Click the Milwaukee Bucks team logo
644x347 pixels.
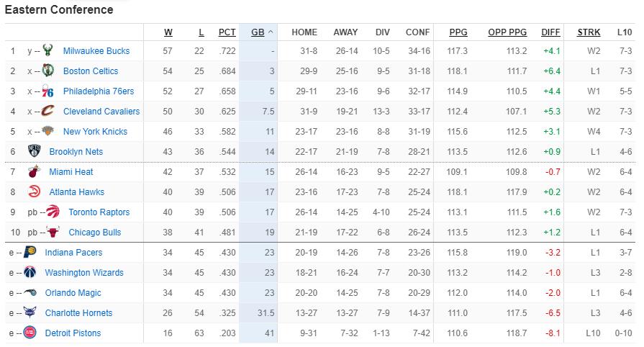coord(47,50)
